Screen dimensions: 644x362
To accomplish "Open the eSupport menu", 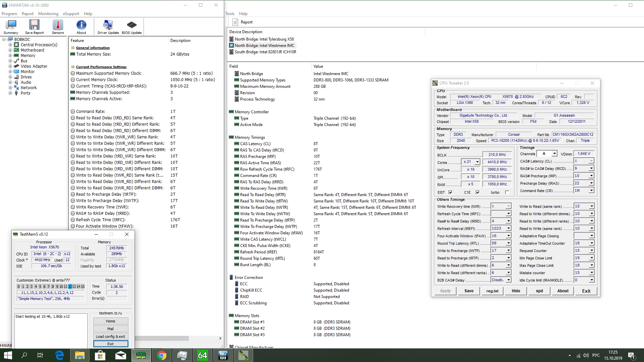I will [x=71, y=14].
